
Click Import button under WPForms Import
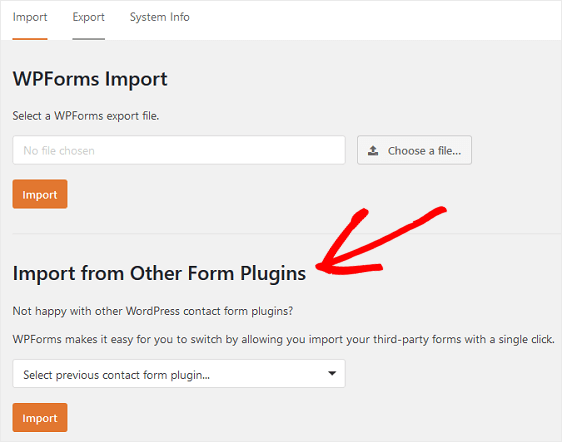tap(40, 194)
